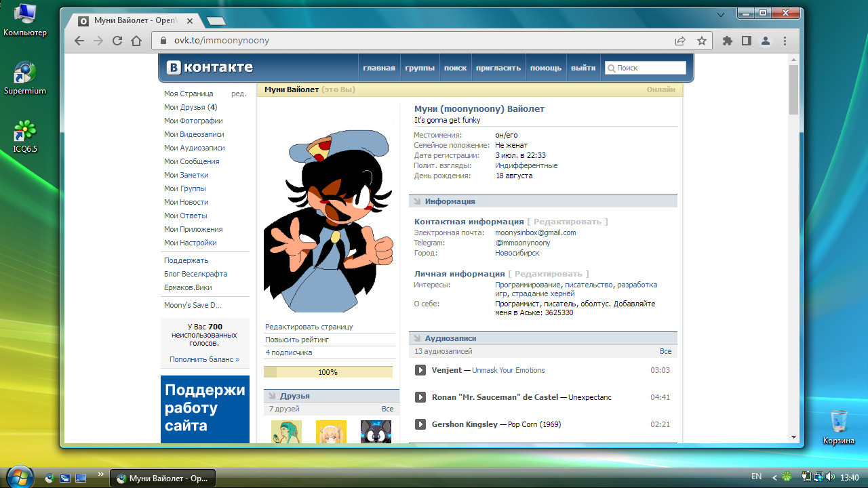Click the browser reload icon

click(x=117, y=41)
